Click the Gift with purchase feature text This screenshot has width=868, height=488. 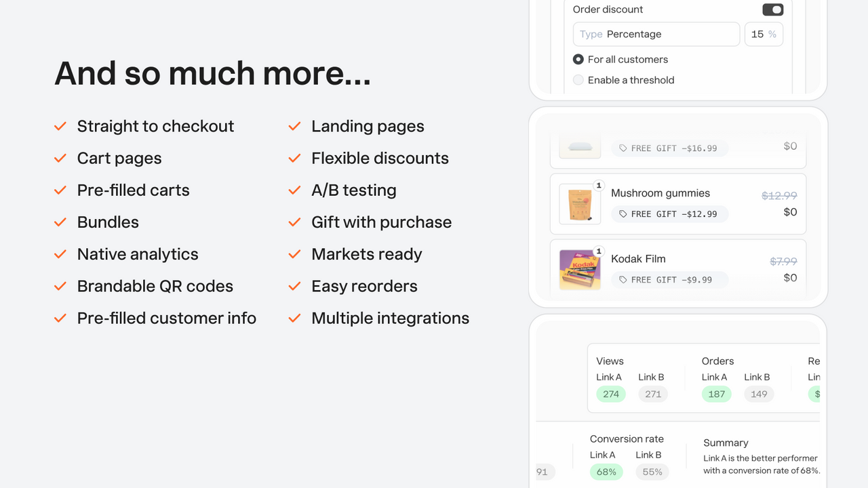[x=382, y=222]
